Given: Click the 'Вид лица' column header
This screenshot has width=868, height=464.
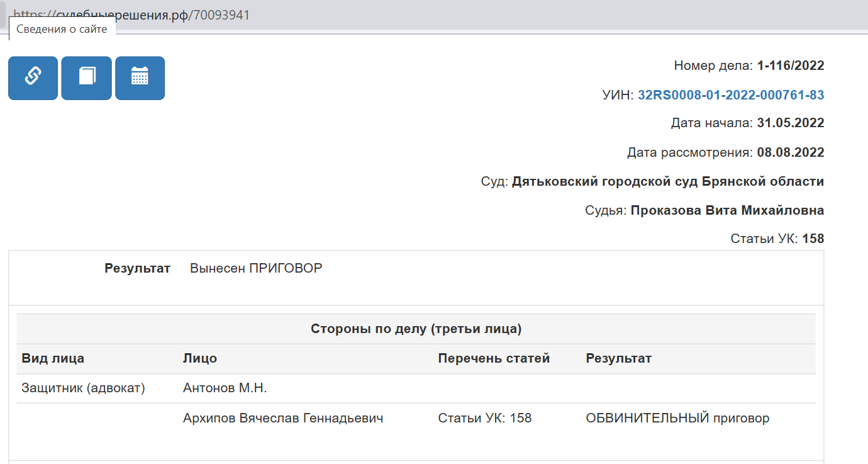Looking at the screenshot, I should coord(53,358).
